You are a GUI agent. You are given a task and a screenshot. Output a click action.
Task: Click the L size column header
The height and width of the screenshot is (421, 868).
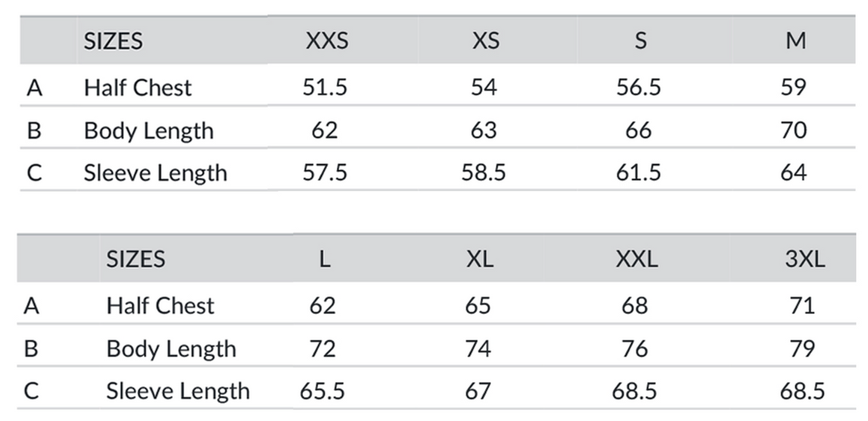324,259
